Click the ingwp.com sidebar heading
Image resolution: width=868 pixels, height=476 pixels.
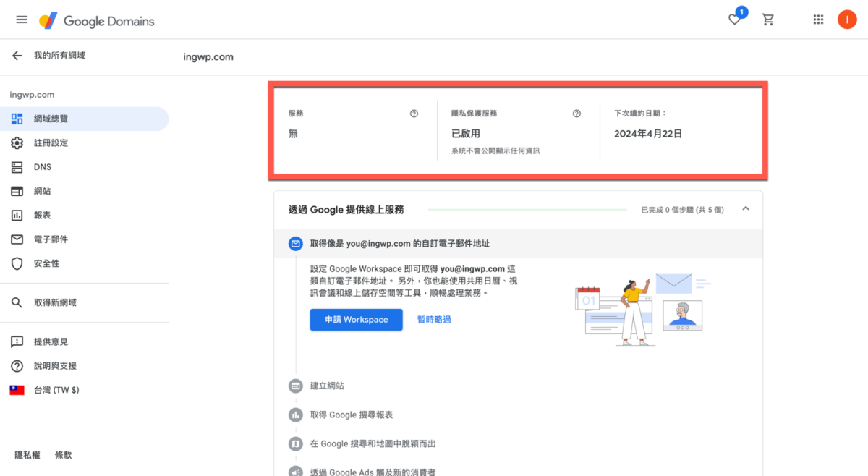32,95
